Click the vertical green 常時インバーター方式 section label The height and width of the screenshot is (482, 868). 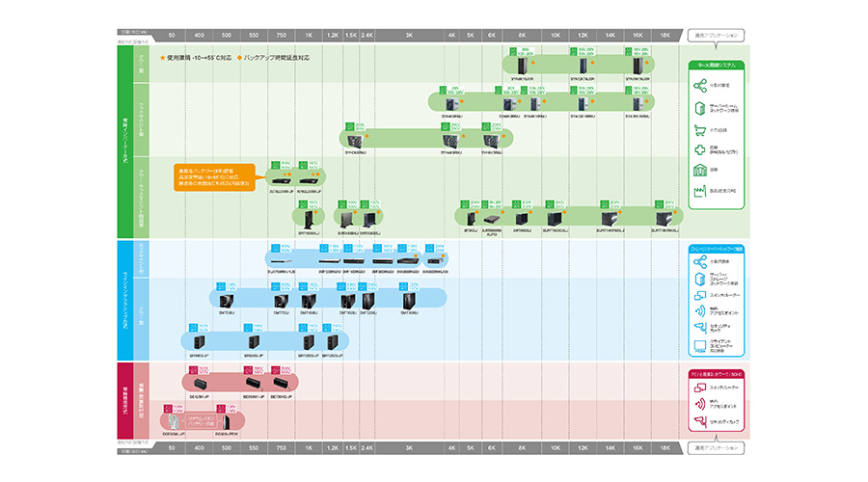(125, 142)
